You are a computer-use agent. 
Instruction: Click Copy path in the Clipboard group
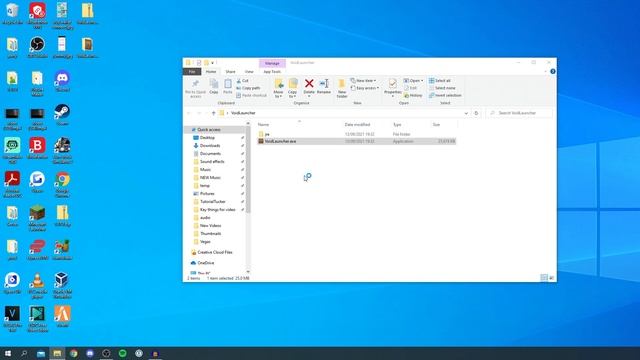point(248,88)
